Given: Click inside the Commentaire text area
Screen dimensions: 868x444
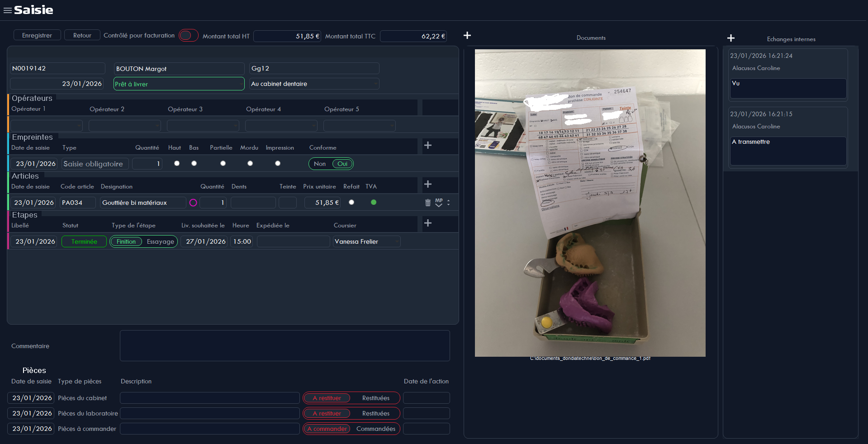Looking at the screenshot, I should click(285, 346).
